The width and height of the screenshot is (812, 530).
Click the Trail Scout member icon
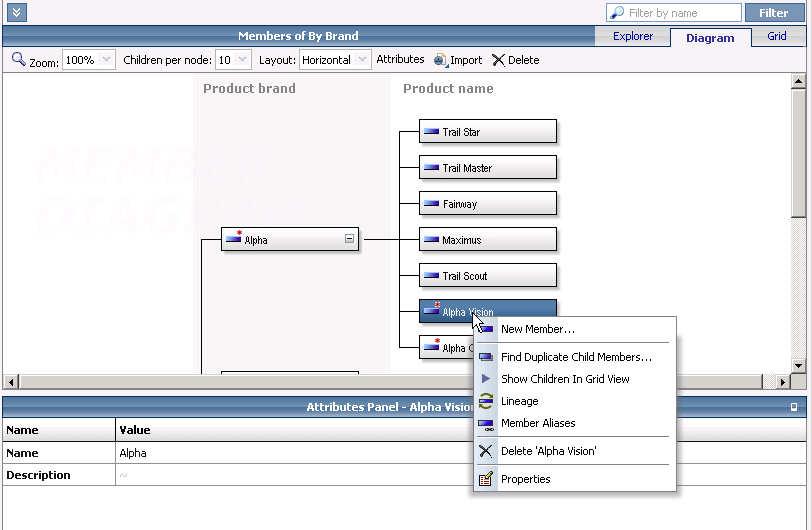click(431, 276)
